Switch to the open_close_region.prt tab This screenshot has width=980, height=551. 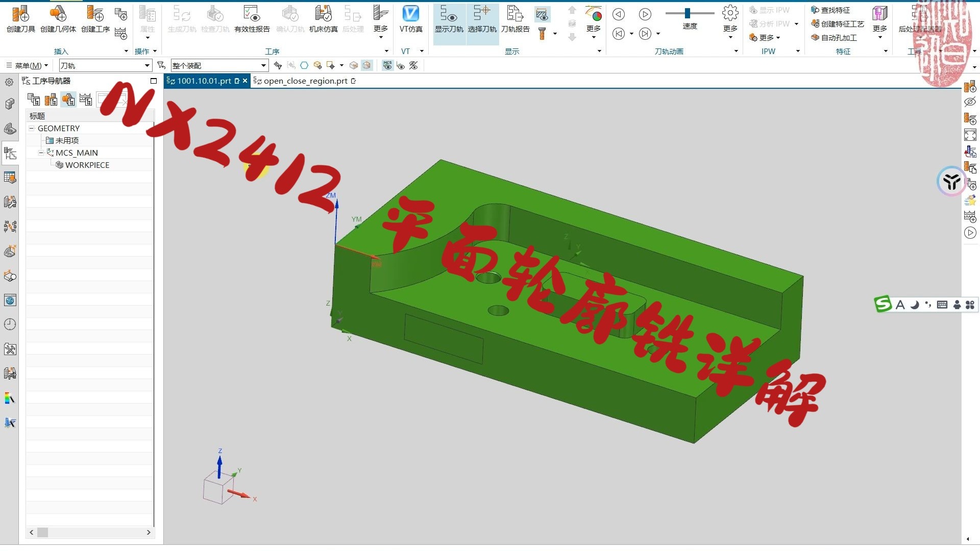pyautogui.click(x=304, y=81)
